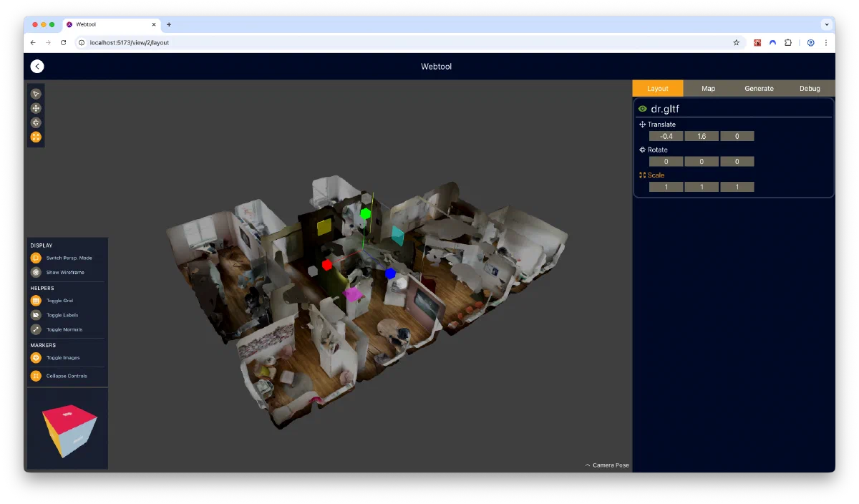Toggle Normals helper display
The image size is (859, 504).
36,329
